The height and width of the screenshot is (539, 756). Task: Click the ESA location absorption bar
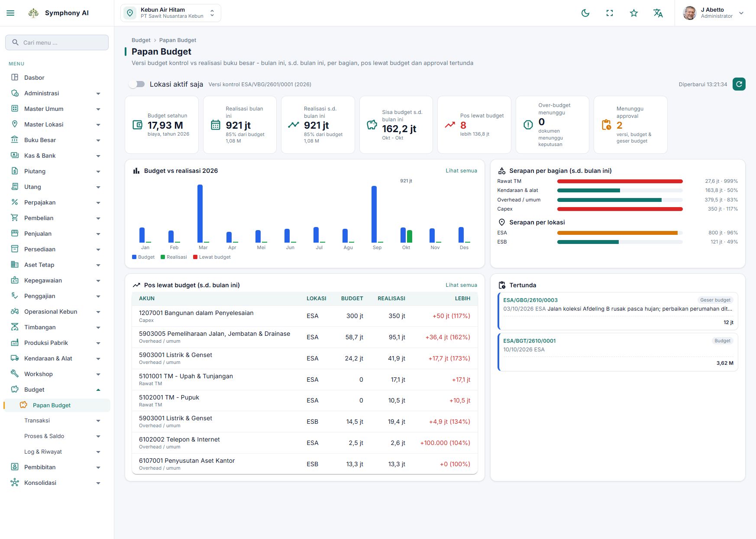pos(620,233)
